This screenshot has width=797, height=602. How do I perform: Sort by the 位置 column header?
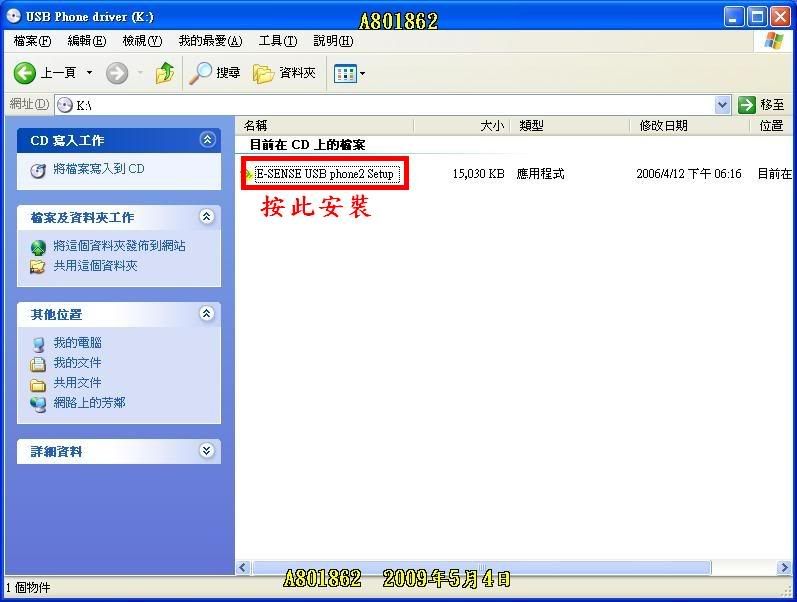pyautogui.click(x=771, y=126)
